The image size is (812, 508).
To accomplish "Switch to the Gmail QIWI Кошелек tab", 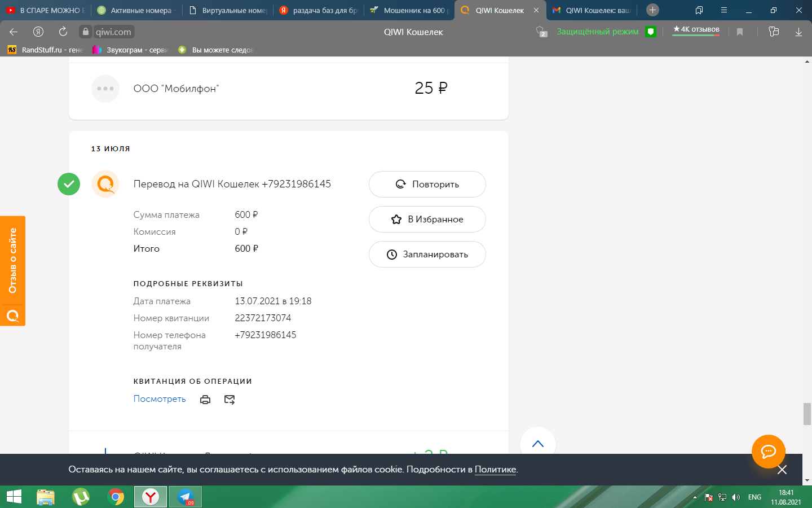I will (591, 10).
